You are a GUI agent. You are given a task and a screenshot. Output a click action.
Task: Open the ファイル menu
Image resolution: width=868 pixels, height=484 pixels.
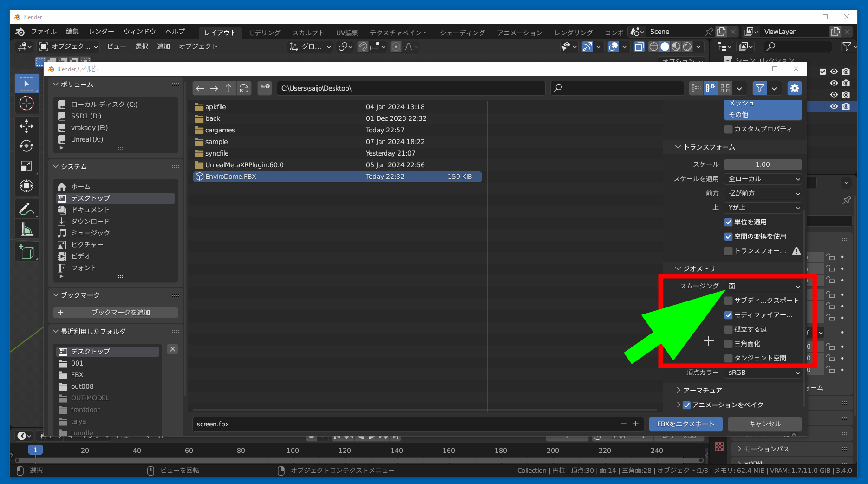(43, 32)
